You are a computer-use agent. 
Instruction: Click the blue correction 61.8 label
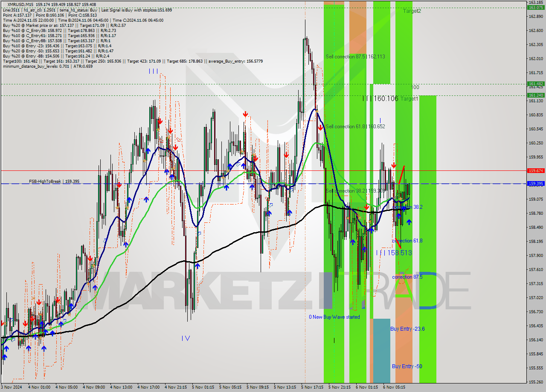point(407,241)
